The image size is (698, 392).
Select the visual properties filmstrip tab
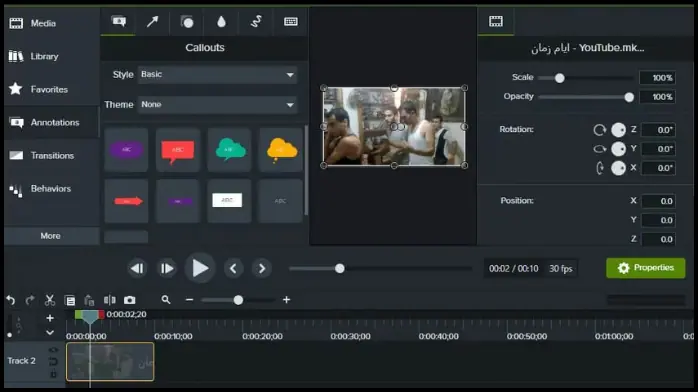[496, 21]
